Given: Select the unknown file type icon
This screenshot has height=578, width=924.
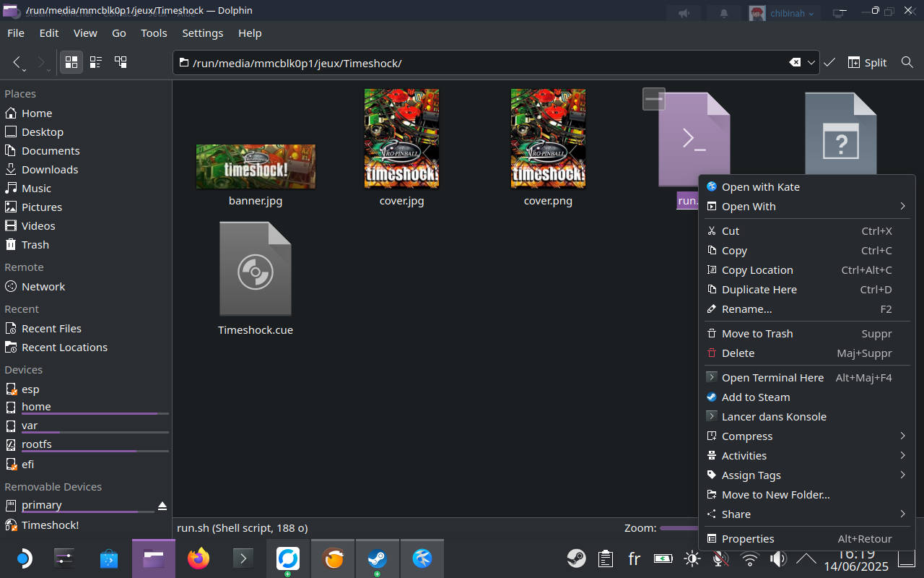Looking at the screenshot, I should click(841, 134).
